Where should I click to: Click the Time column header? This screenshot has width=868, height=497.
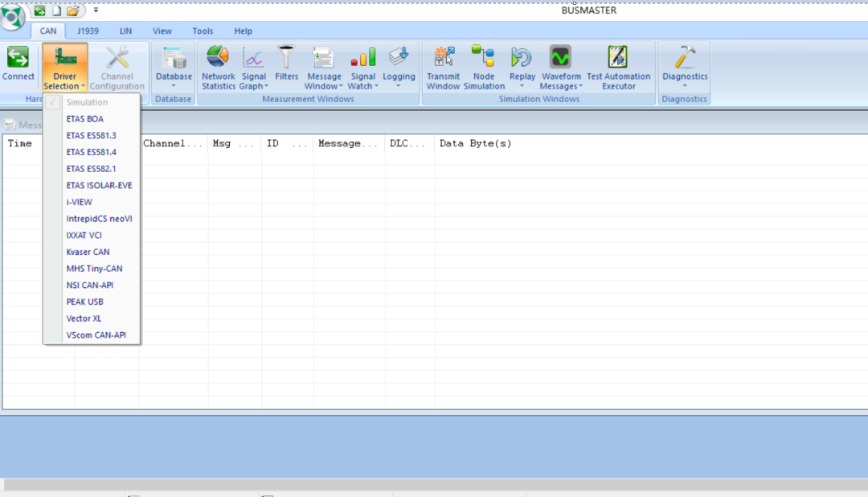(20, 143)
